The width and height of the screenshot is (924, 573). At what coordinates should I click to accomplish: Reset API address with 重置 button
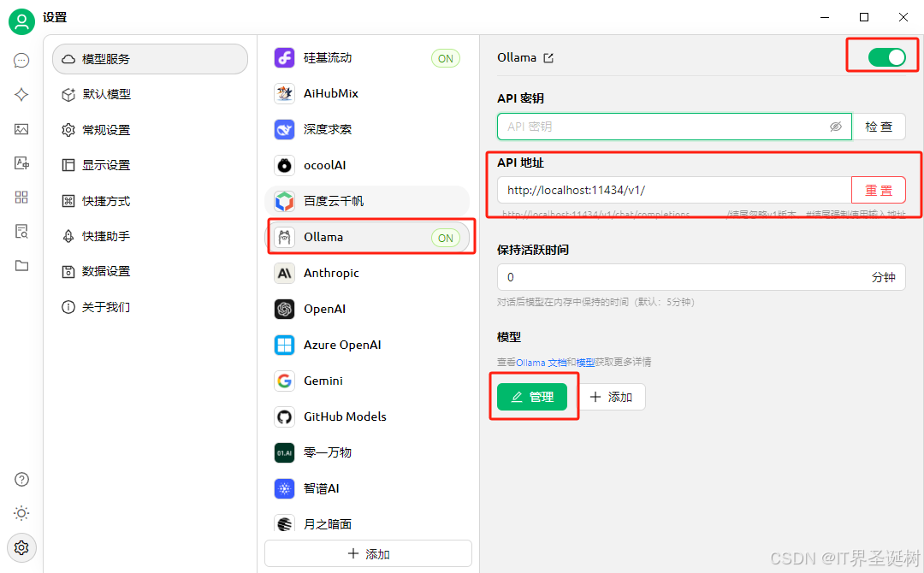879,190
